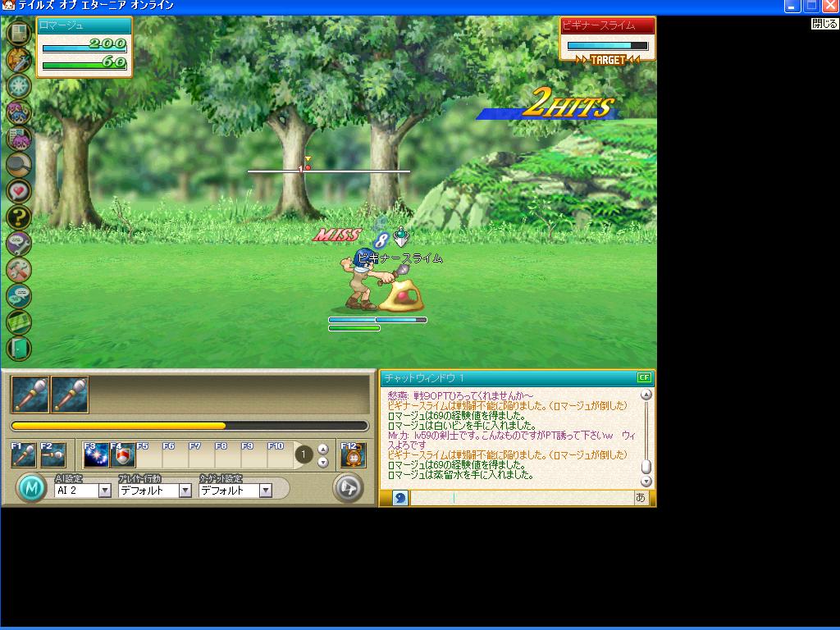The width and height of the screenshot is (840, 630).
Task: Click the megaphone shout button
Action: [348, 488]
